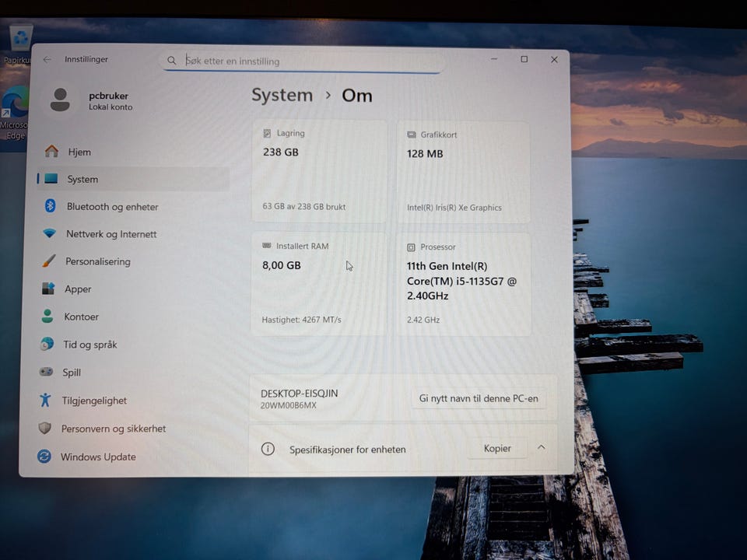
Task: Click the Om breadcrumb title
Action: tap(357, 96)
